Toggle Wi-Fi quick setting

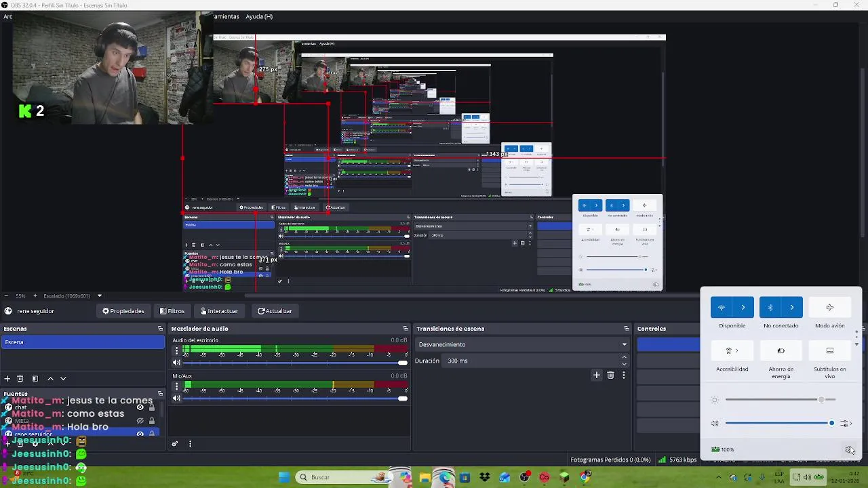722,308
